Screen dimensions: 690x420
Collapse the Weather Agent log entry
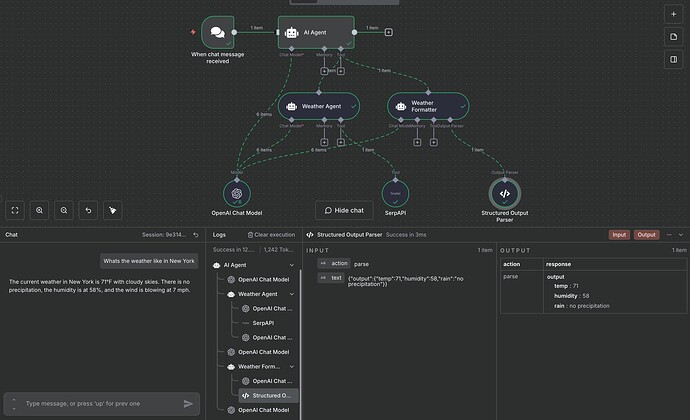292,294
